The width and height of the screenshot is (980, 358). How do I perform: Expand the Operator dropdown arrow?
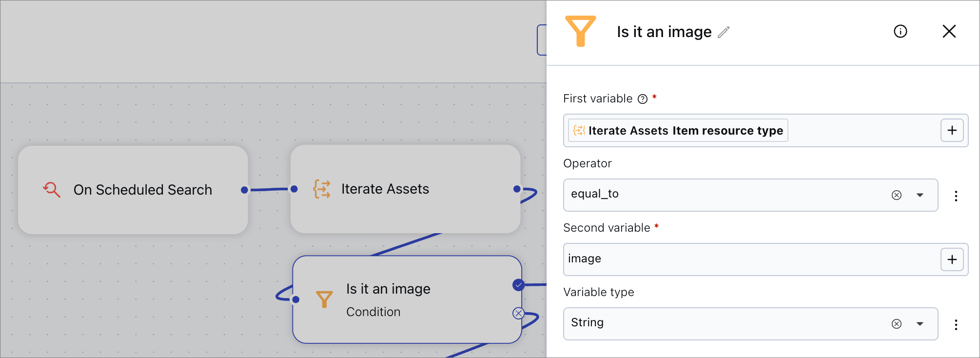(x=920, y=195)
